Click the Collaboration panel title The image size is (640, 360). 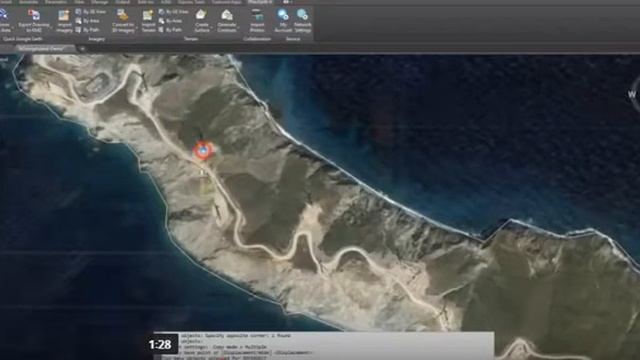(257, 39)
